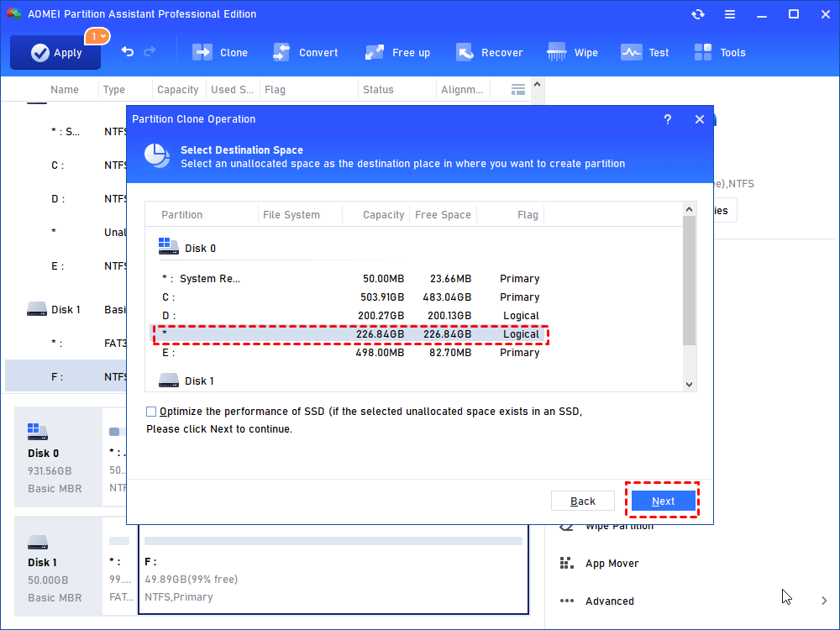Click the Next button
The image size is (840, 630).
[664, 501]
